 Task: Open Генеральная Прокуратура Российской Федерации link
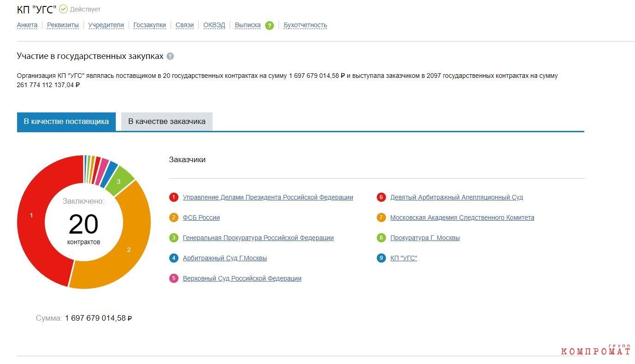point(258,238)
